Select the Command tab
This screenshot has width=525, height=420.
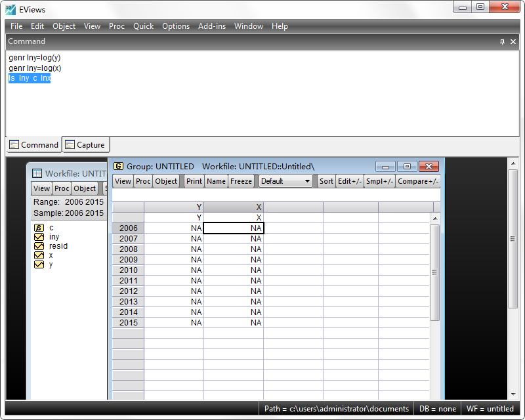click(33, 144)
